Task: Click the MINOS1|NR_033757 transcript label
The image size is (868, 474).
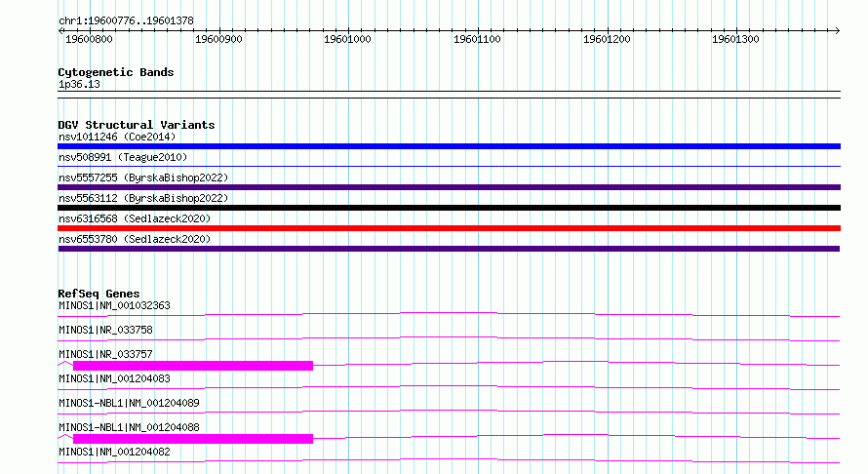Action: point(105,354)
